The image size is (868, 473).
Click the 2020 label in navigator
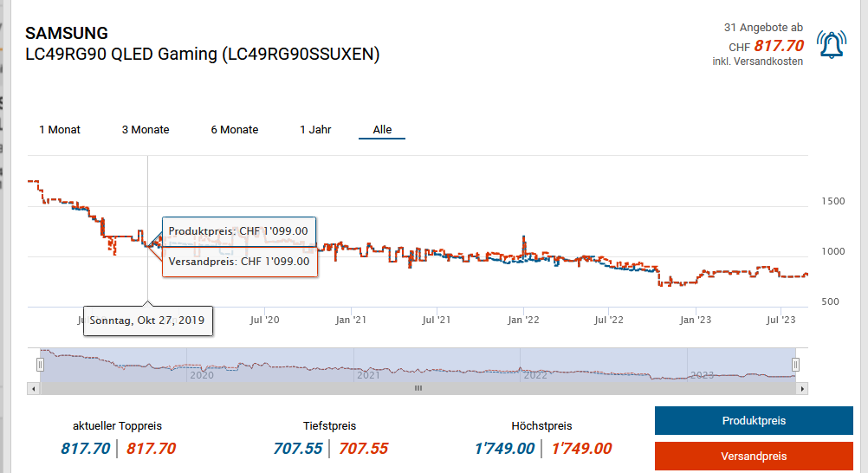[202, 375]
